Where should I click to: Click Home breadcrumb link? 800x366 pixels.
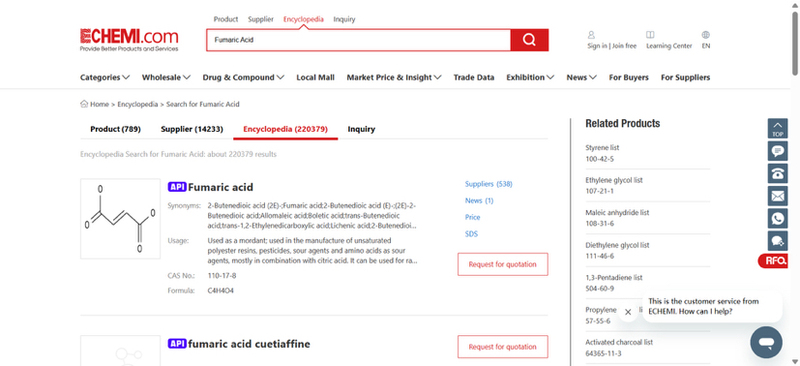coord(99,104)
